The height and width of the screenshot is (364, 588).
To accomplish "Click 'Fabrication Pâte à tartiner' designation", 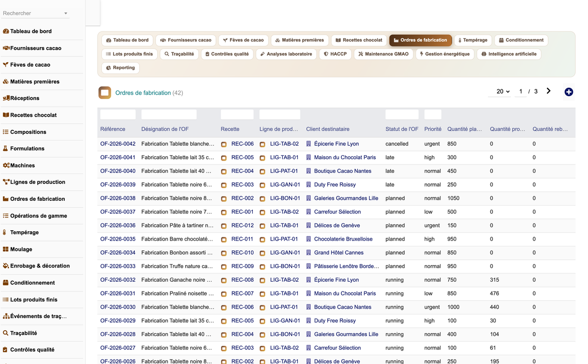I will pyautogui.click(x=177, y=225).
